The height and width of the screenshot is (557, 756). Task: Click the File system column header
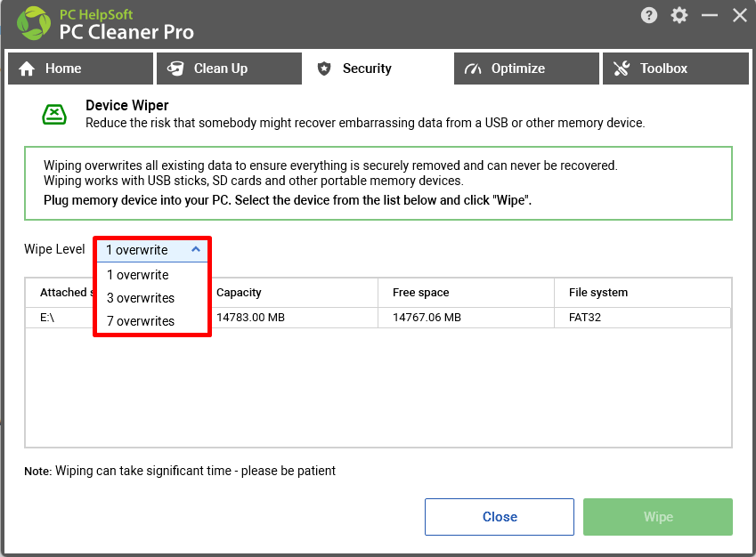tap(643, 293)
